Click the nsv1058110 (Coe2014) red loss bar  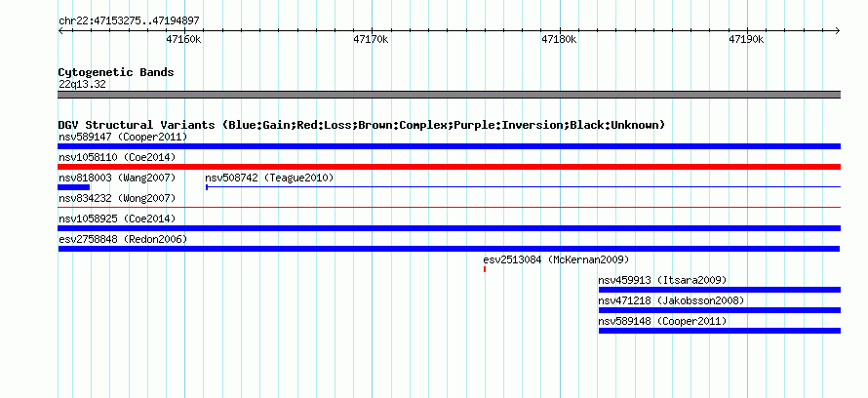point(449,167)
